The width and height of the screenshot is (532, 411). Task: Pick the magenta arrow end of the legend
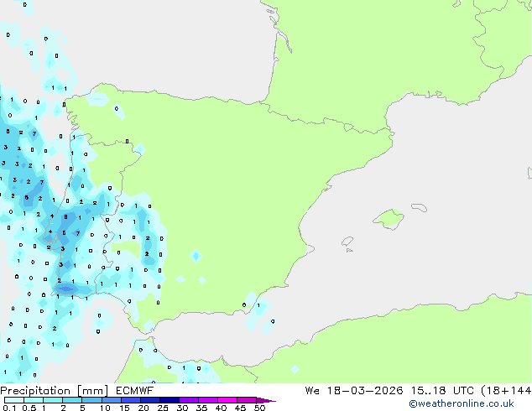(268, 400)
